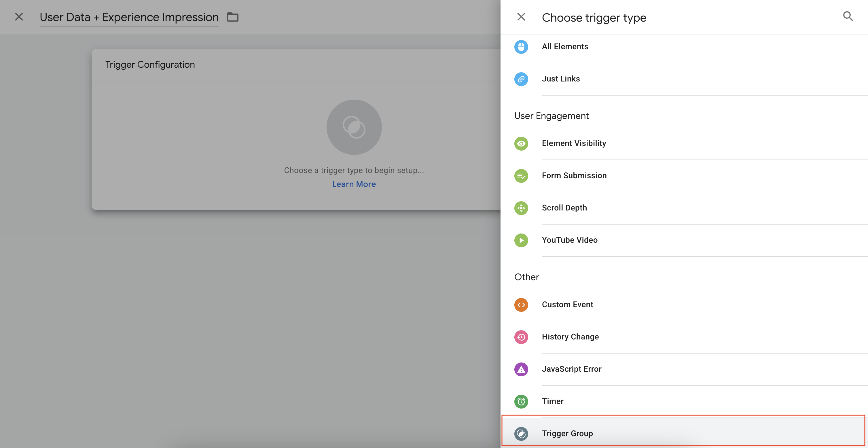Open the Learn More link

[354, 184]
